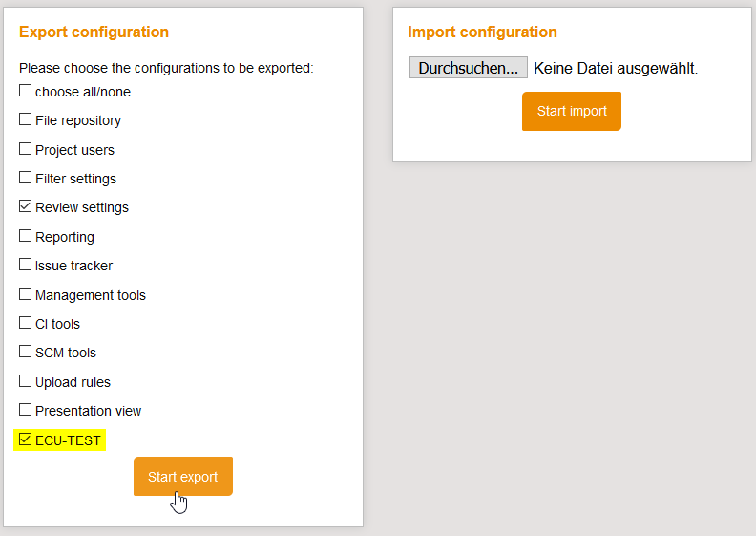Click the 'Please choose the configurations' instruction text
The width and height of the screenshot is (756, 536).
(x=166, y=68)
